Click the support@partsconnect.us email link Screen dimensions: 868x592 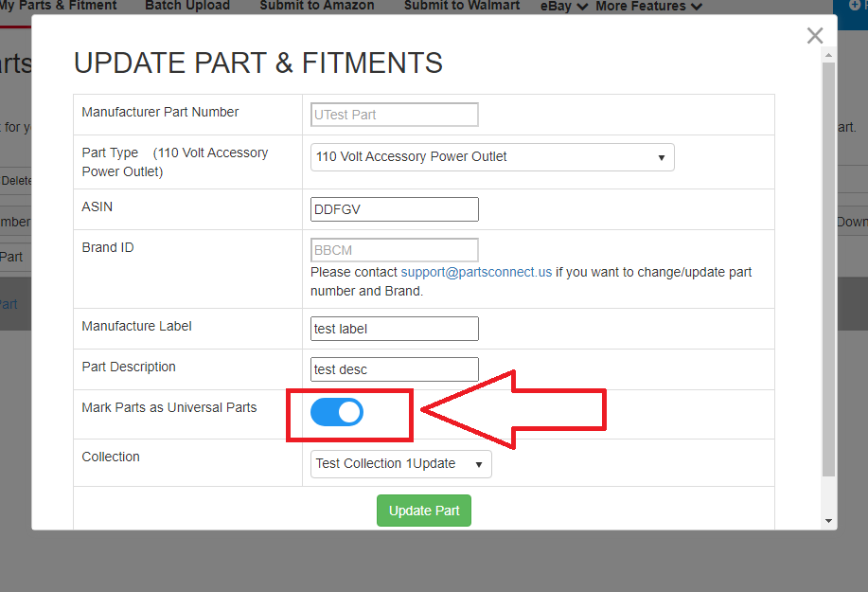[x=476, y=272]
